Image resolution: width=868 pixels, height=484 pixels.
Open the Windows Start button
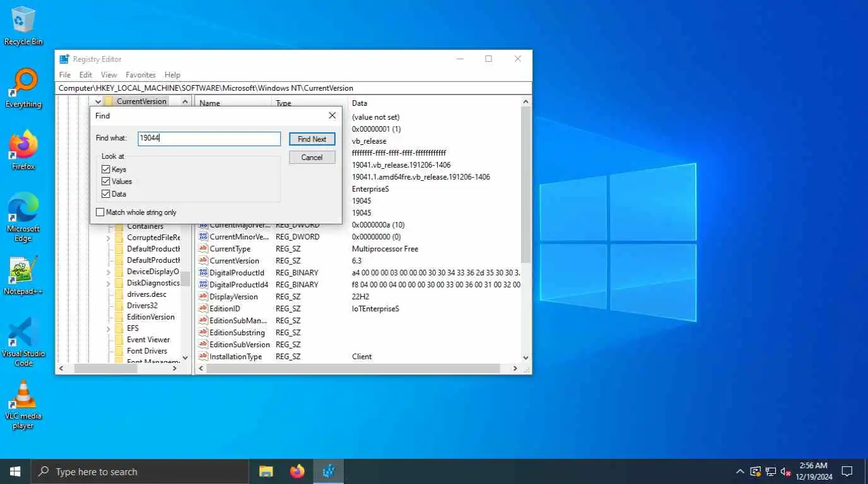coord(15,471)
